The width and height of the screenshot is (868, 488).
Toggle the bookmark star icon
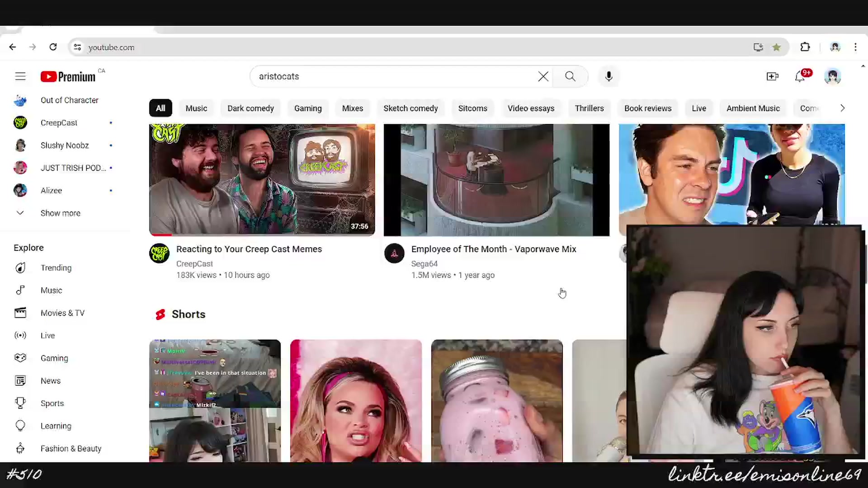777,47
